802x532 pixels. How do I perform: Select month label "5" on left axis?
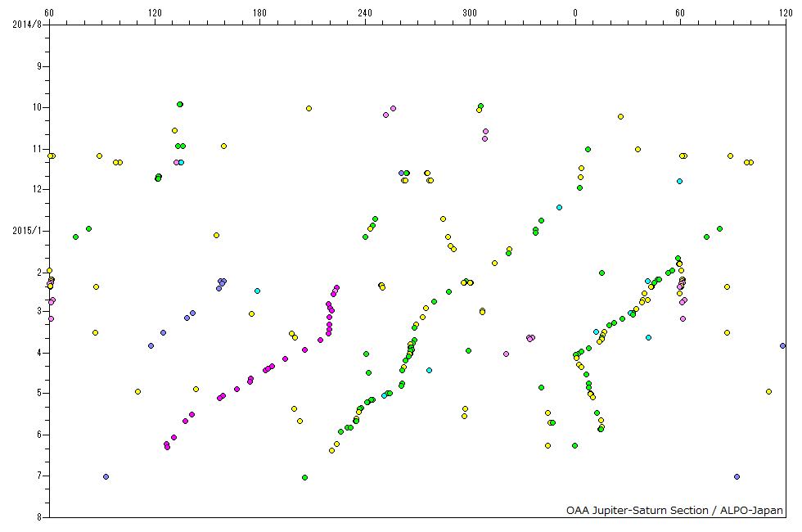pyautogui.click(x=39, y=393)
